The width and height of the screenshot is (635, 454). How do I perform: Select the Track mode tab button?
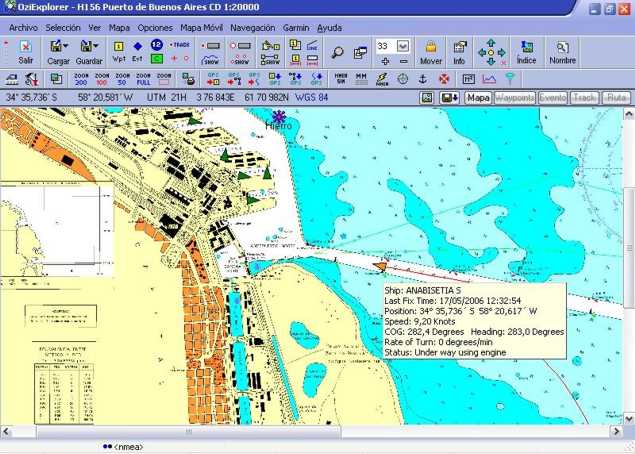(x=585, y=98)
